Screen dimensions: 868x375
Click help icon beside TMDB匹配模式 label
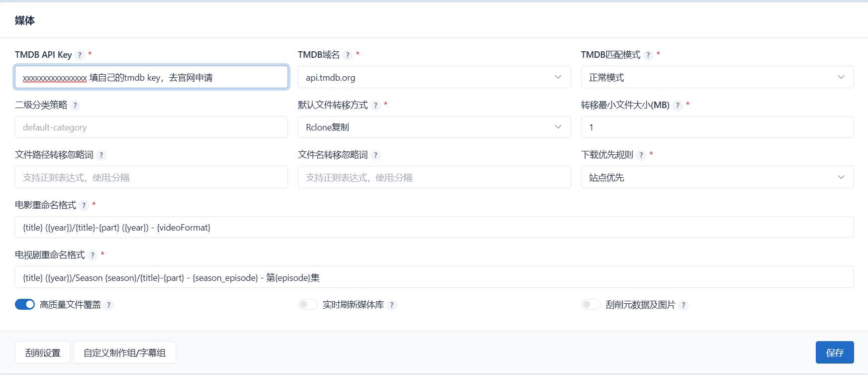click(x=648, y=55)
